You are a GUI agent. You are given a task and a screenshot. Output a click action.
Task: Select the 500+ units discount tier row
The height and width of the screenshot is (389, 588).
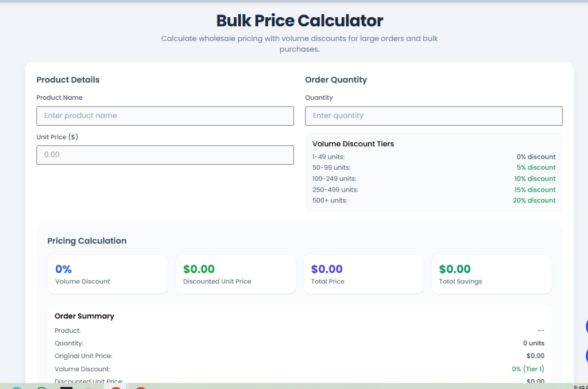434,200
